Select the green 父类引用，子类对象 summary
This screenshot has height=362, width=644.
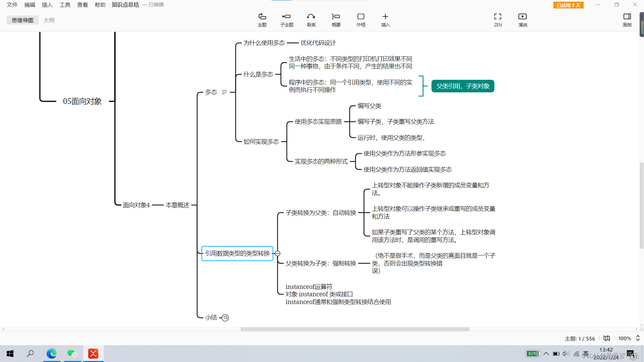click(x=463, y=86)
